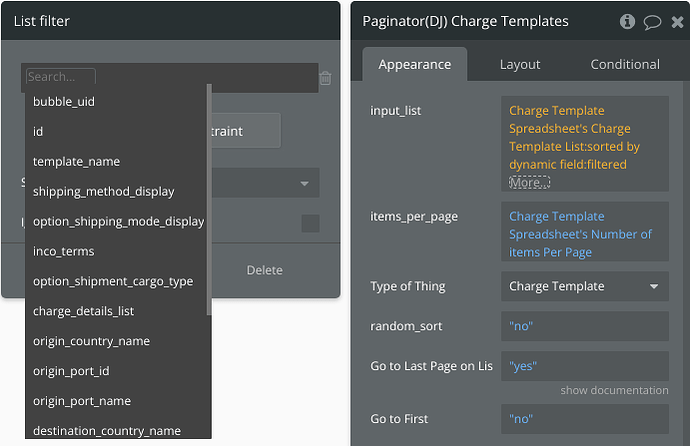The height and width of the screenshot is (446, 690).
Task: Open the Type of Thing dropdown
Action: click(x=585, y=286)
